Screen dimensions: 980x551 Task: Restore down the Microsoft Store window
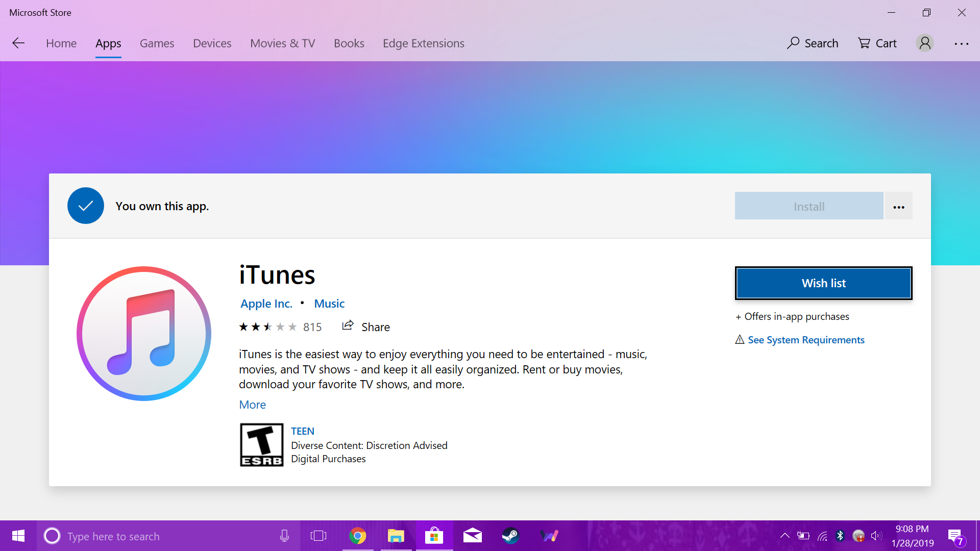926,12
